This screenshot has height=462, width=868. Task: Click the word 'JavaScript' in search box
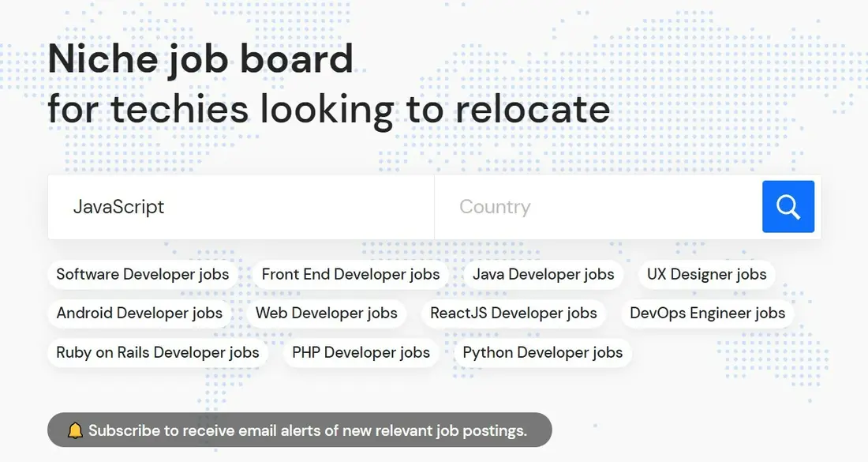coord(118,207)
